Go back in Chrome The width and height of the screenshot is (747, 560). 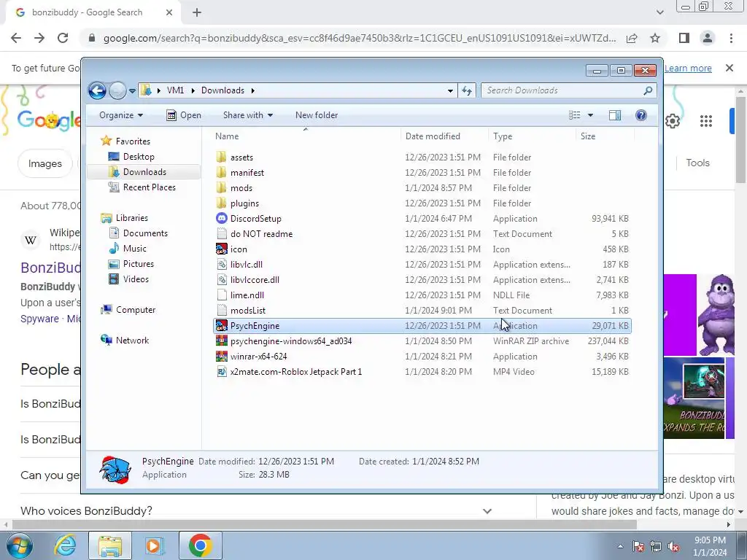click(x=16, y=38)
